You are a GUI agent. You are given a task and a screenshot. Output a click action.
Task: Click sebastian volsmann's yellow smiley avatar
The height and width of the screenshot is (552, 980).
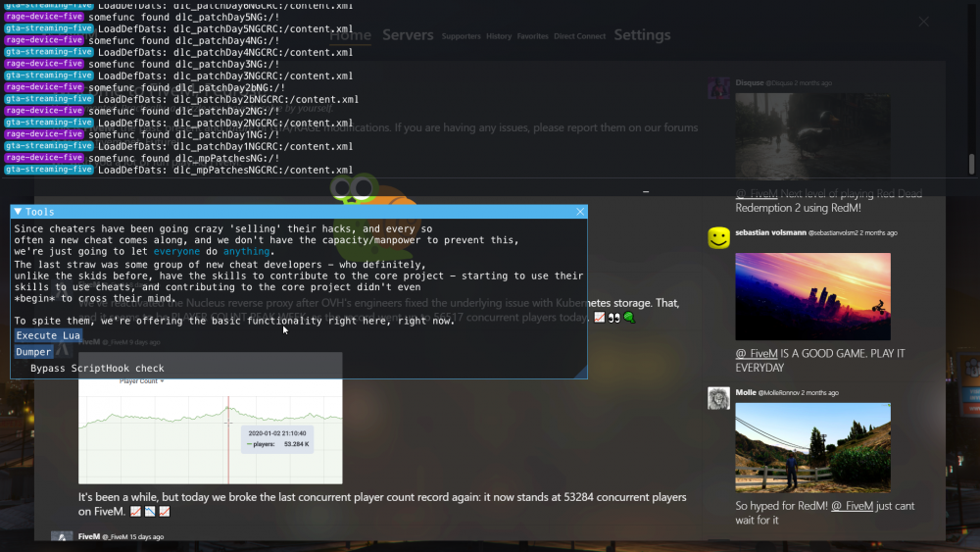(x=718, y=238)
